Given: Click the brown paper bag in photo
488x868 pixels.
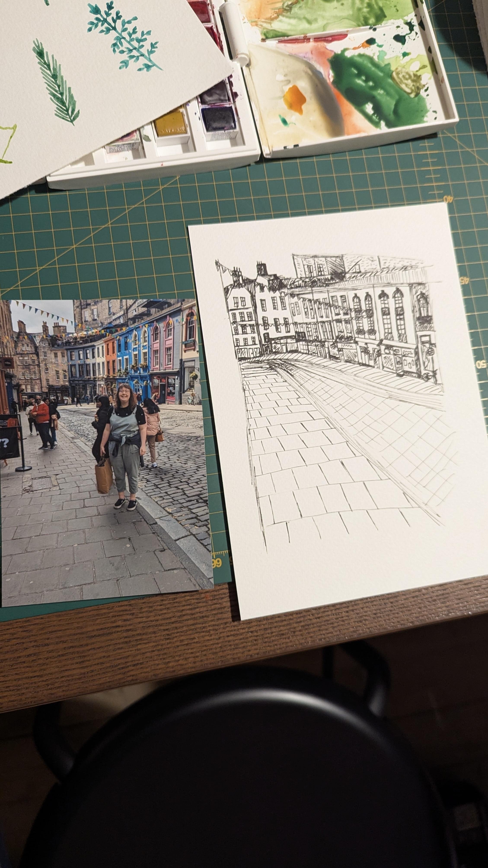Looking at the screenshot, I should [104, 475].
